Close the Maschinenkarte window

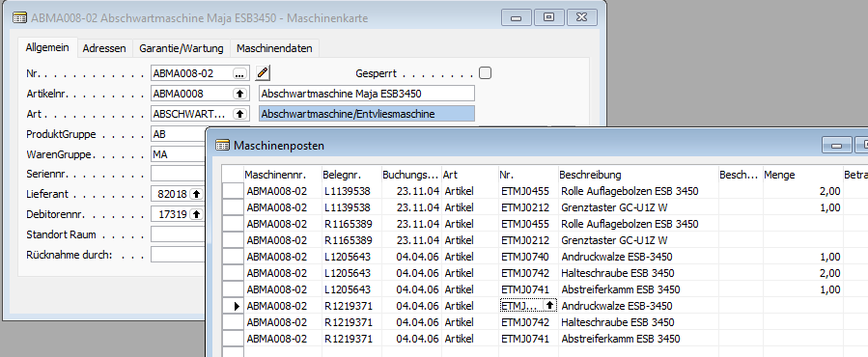click(581, 17)
